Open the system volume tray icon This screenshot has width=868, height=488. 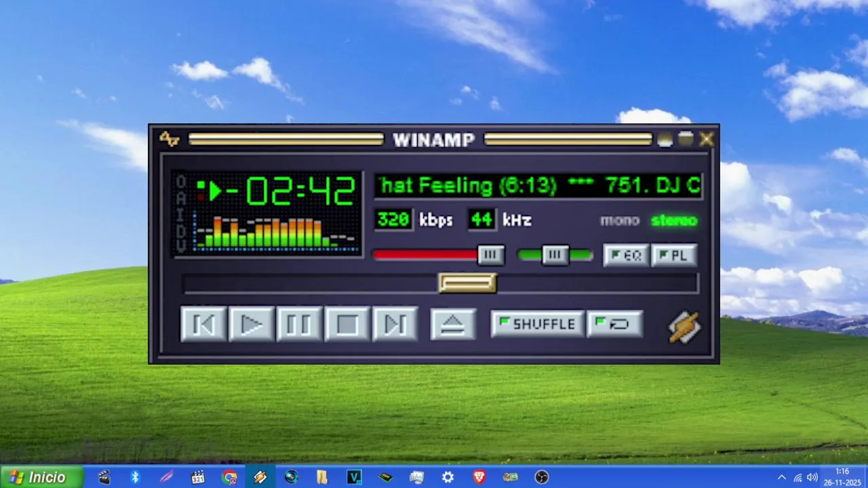point(812,477)
